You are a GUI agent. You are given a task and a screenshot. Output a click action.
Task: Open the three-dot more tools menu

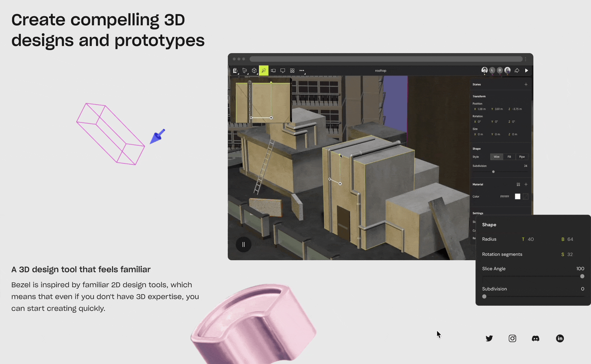click(x=302, y=71)
